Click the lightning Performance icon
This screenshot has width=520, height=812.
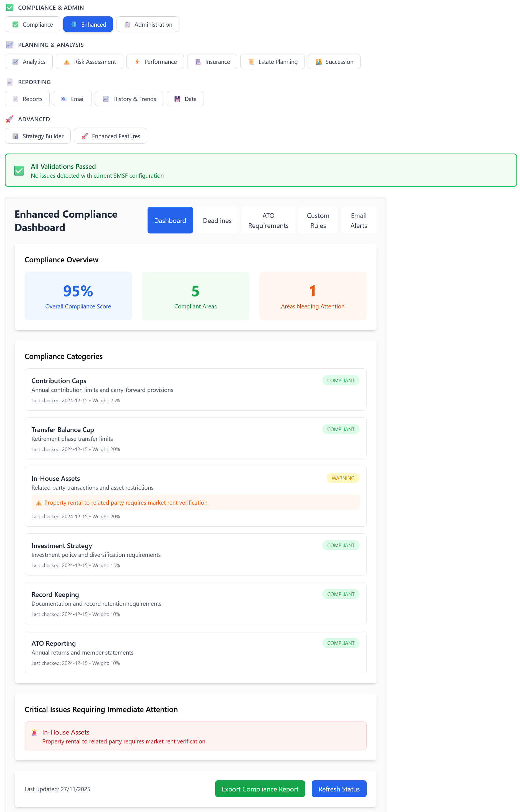pos(137,62)
